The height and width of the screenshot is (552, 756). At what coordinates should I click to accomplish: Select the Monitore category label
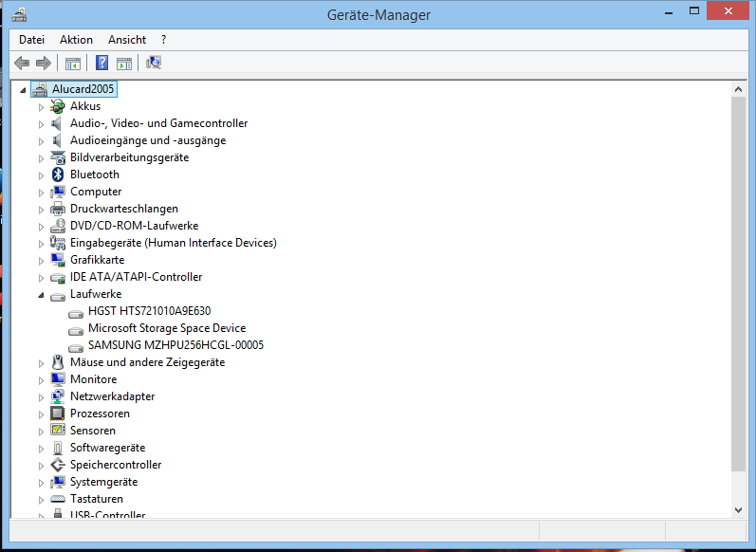click(x=94, y=379)
